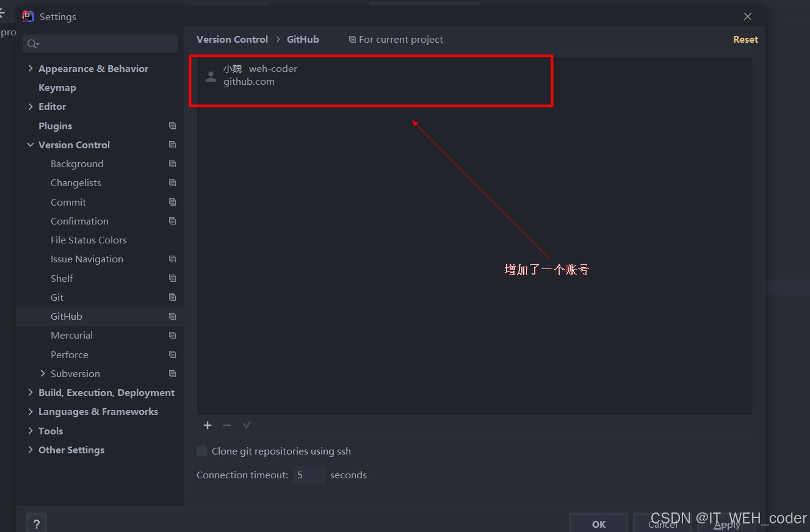Click the project-level icon beside Mercurial
The height and width of the screenshot is (532, 810).
coord(173,336)
